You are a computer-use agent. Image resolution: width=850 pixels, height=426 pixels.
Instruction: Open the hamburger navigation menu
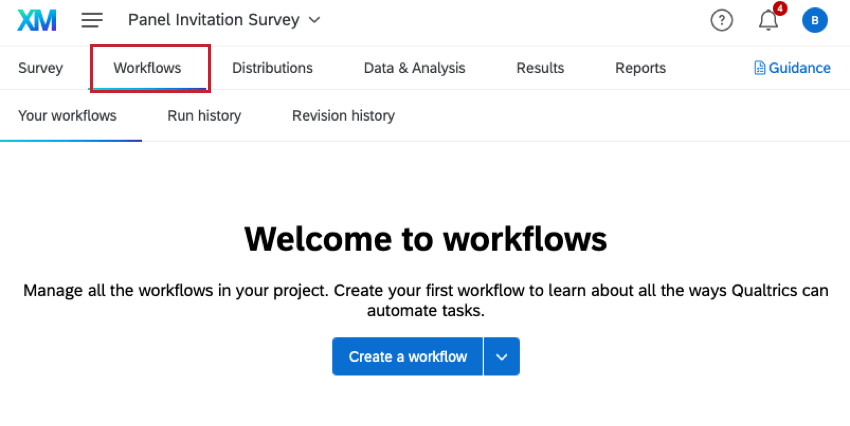coord(92,20)
